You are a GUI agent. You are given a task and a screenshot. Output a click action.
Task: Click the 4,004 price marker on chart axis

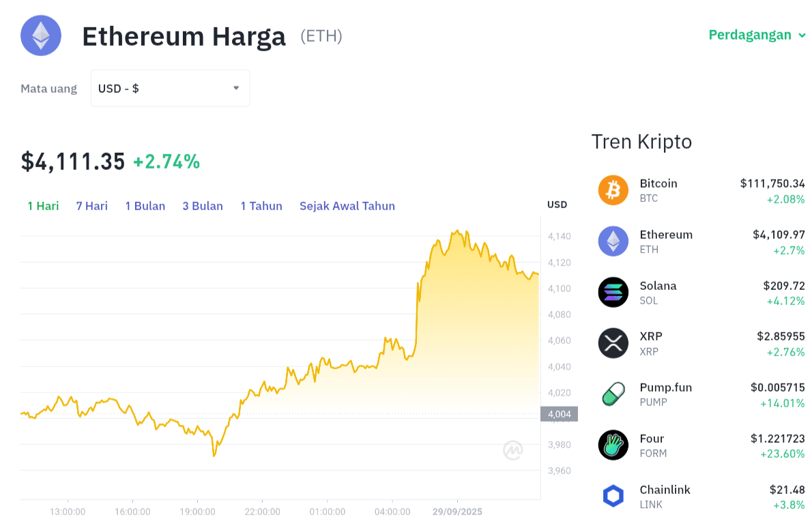[559, 414]
